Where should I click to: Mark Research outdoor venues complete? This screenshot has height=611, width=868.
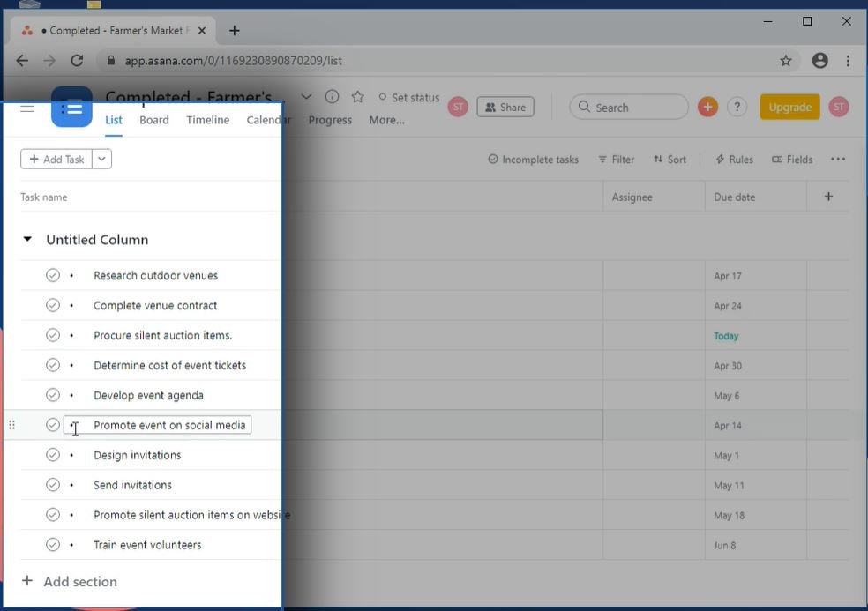point(53,275)
